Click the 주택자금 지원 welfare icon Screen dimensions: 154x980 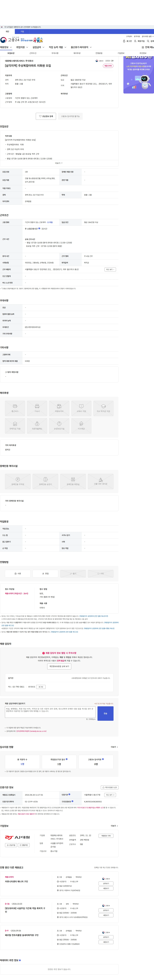15,426
